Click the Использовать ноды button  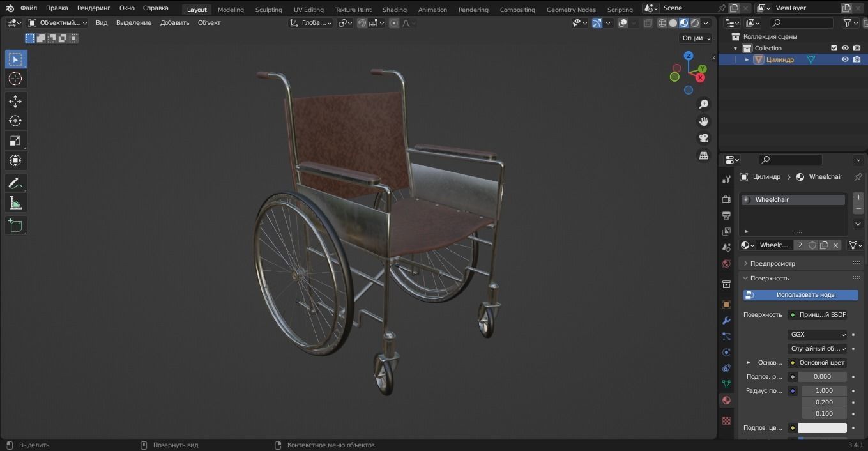801,295
